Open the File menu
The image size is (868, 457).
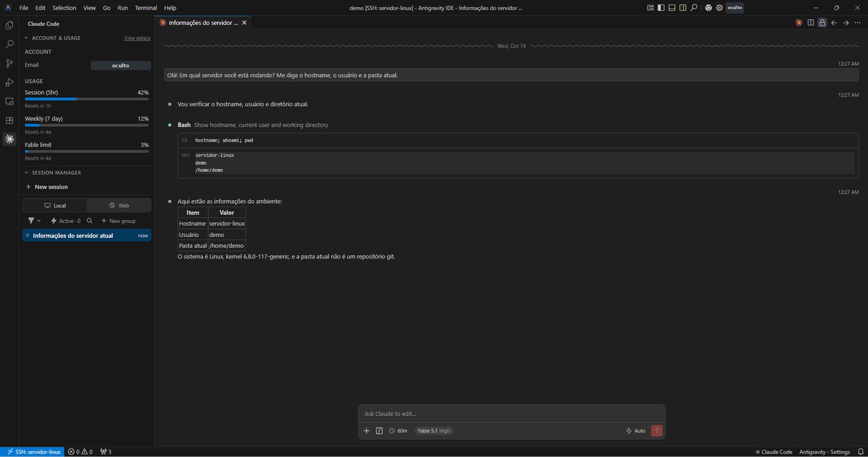(x=24, y=8)
